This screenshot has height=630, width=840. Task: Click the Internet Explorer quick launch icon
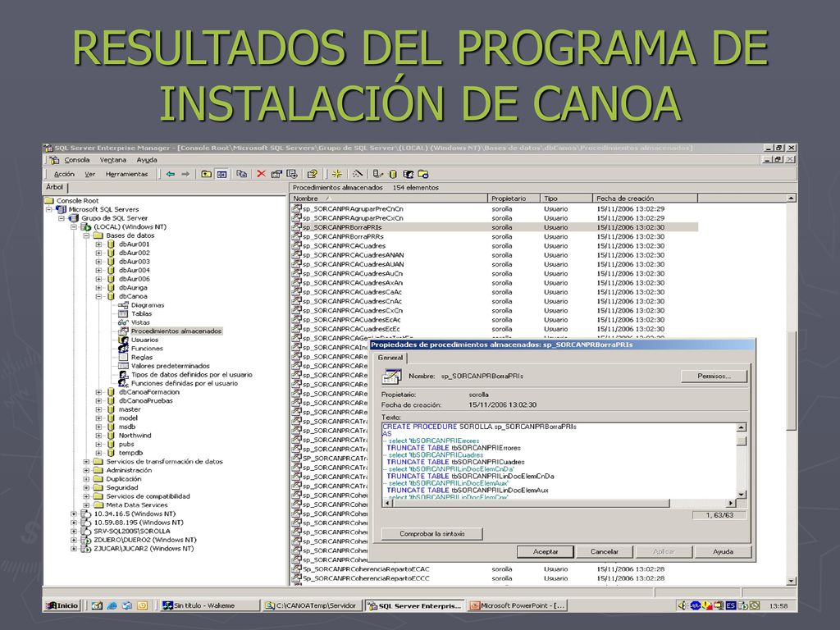point(112,606)
